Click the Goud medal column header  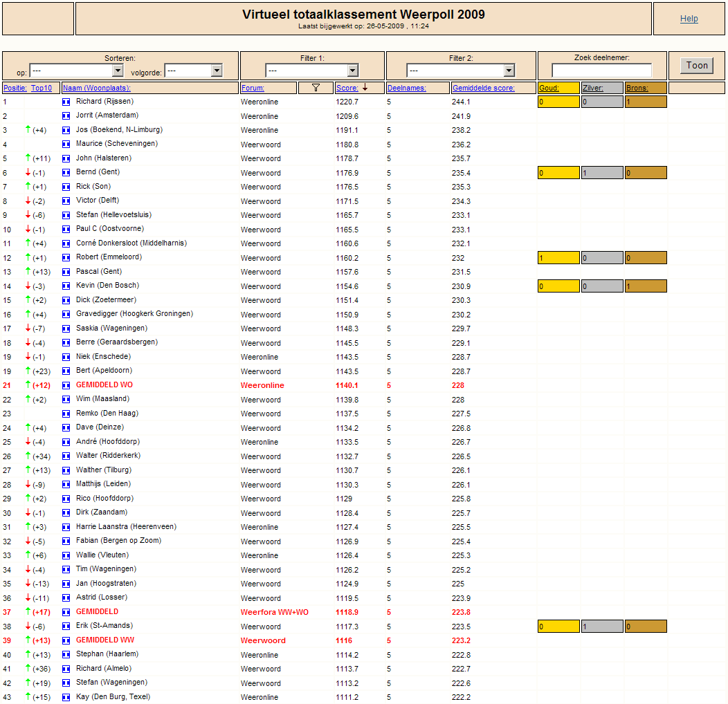pos(549,88)
